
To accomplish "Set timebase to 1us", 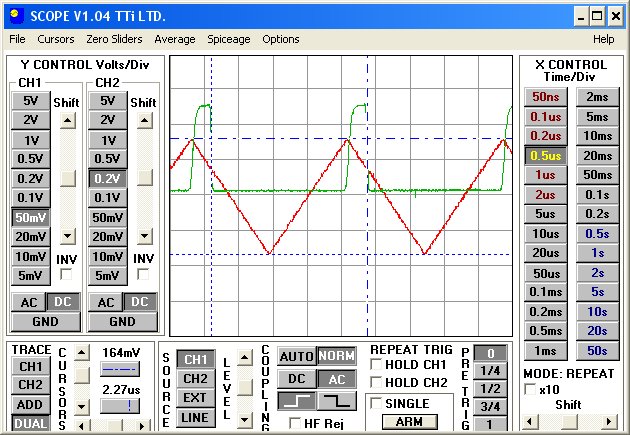I will pyautogui.click(x=545, y=175).
